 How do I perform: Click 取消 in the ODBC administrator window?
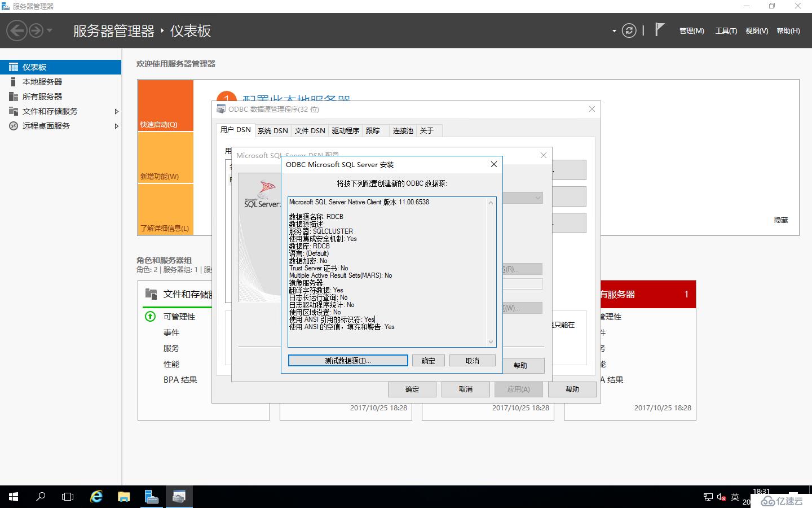coord(466,389)
